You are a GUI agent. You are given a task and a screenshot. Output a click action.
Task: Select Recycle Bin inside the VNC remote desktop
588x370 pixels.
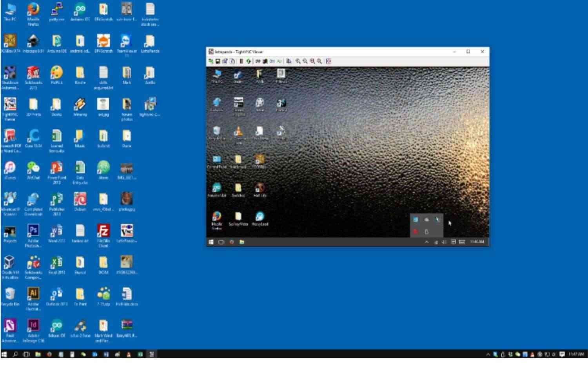[x=217, y=133]
